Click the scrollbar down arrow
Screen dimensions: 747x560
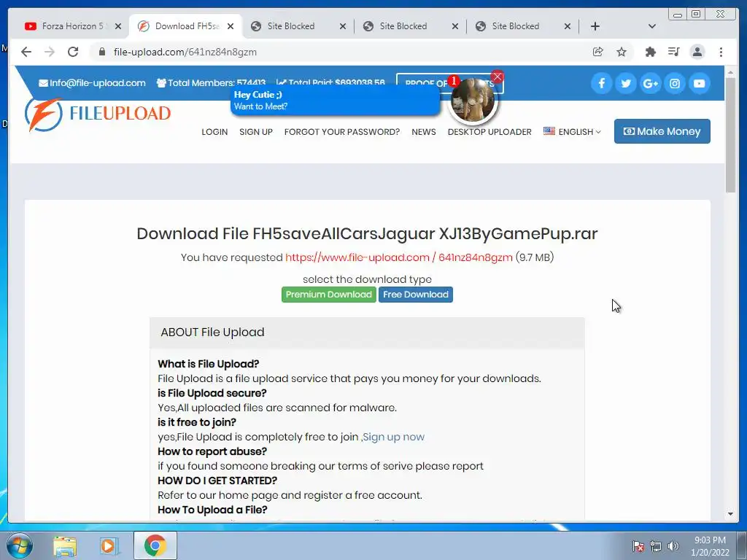730,514
